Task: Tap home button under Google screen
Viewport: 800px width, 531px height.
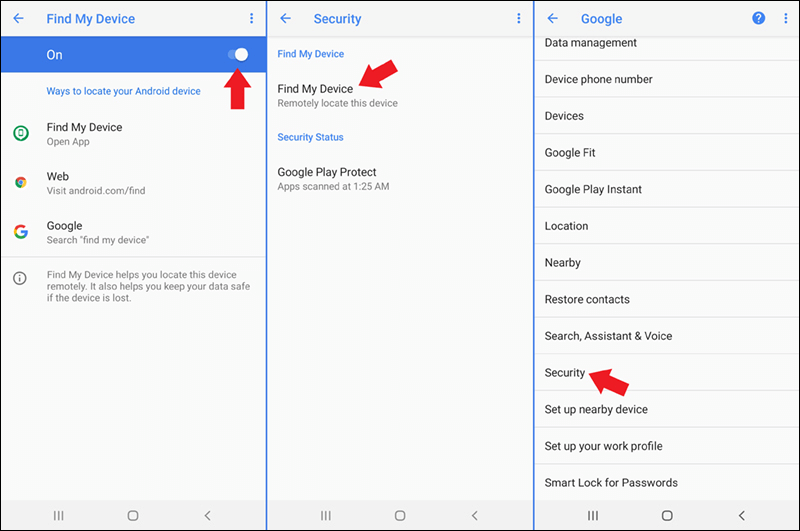Action: [667, 516]
